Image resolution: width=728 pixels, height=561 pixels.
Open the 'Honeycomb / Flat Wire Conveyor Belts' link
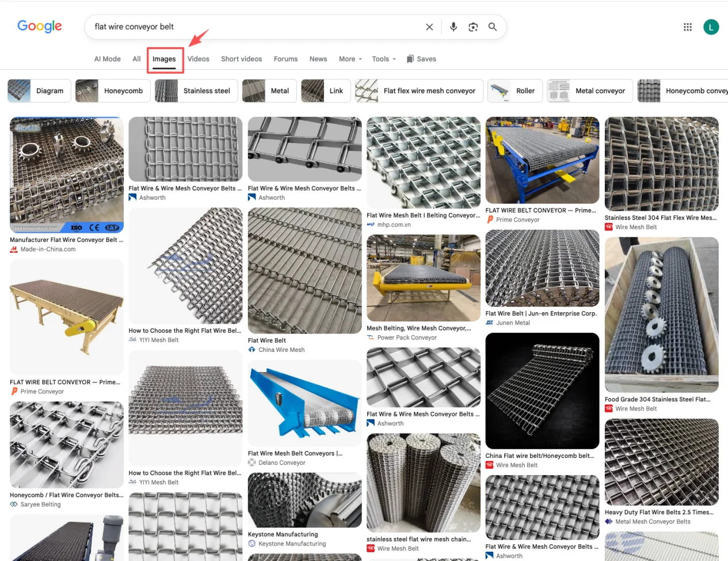pyautogui.click(x=66, y=495)
